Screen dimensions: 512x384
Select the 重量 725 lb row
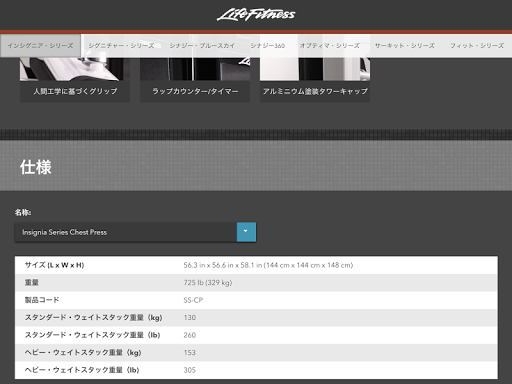(x=256, y=283)
